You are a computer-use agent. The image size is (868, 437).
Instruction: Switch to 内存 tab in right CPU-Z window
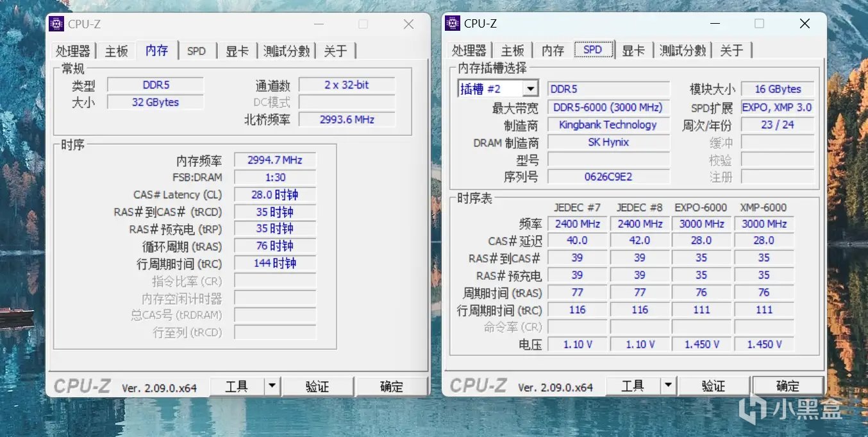(x=553, y=51)
